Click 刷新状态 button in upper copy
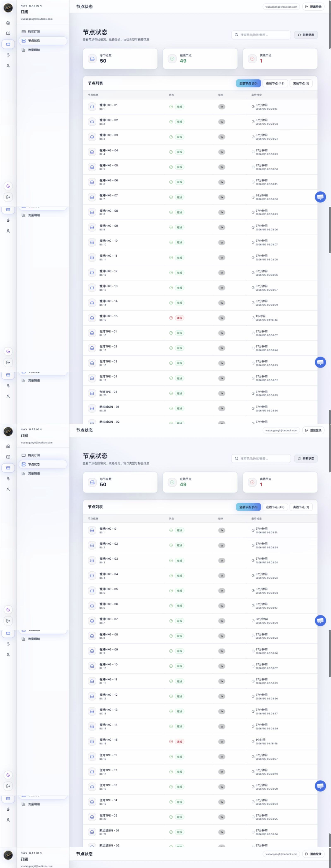The image size is (331, 868). [x=306, y=35]
